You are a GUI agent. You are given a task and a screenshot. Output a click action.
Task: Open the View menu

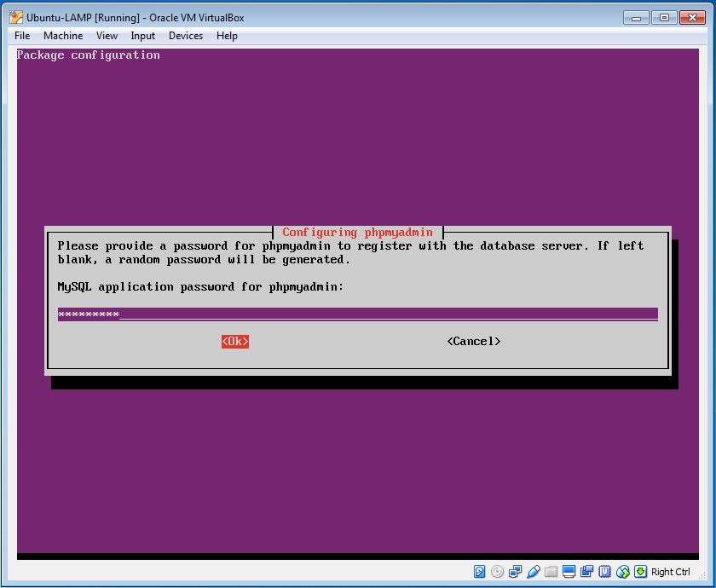107,36
